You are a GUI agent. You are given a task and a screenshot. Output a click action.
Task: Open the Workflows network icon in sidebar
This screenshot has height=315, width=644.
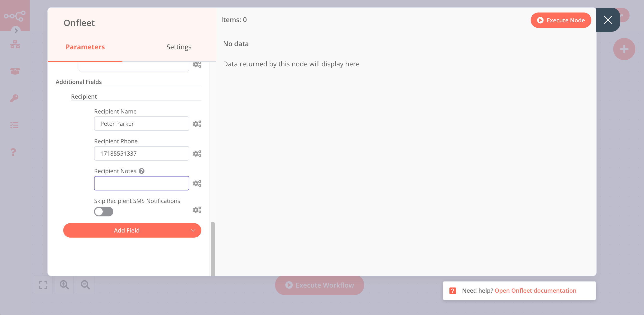tap(15, 45)
